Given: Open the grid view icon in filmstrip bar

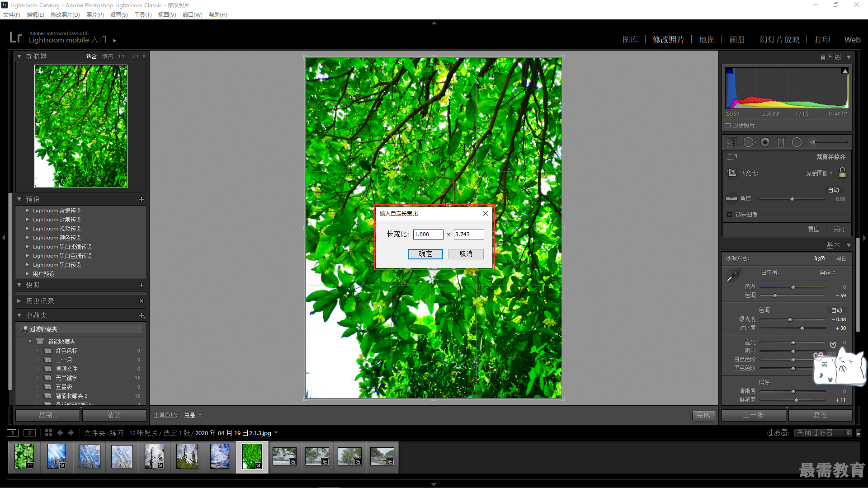Looking at the screenshot, I should (48, 433).
